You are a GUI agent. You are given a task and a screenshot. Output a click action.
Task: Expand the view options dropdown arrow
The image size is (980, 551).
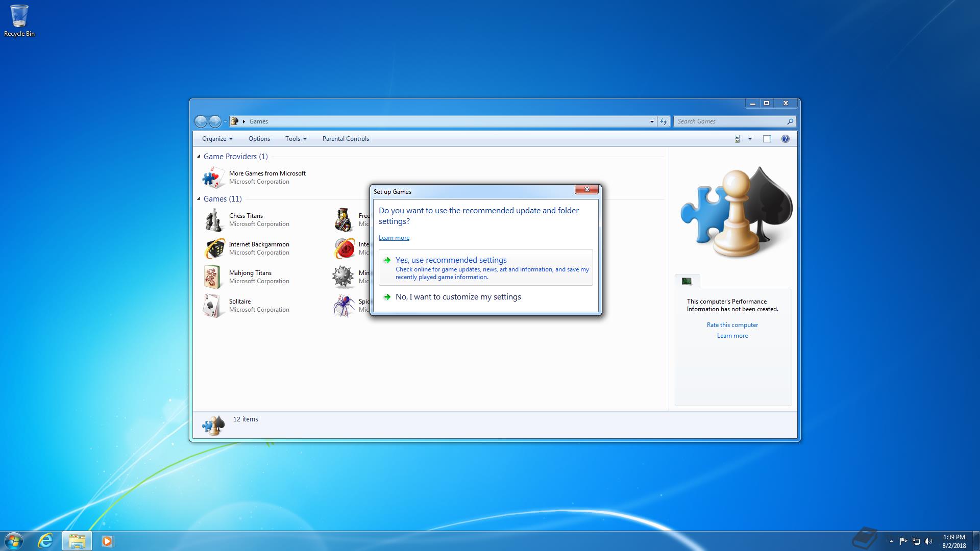(750, 139)
